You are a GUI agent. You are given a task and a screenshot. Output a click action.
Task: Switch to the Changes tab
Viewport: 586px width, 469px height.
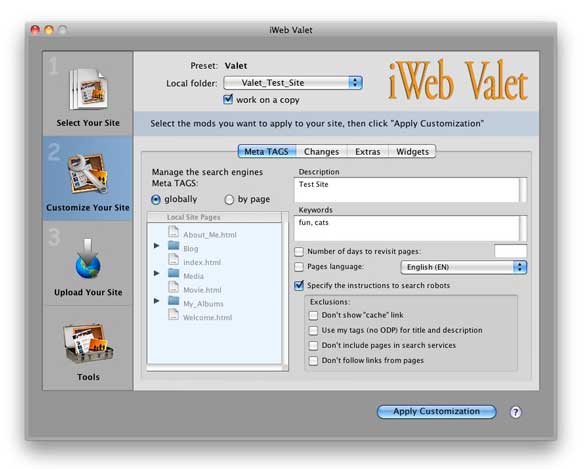tap(321, 151)
